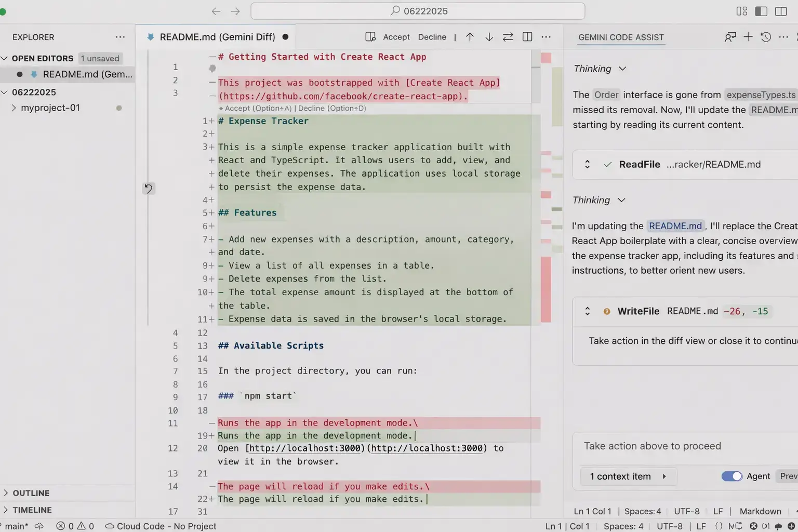
Task: Decline the proposed diff changes
Action: click(432, 37)
